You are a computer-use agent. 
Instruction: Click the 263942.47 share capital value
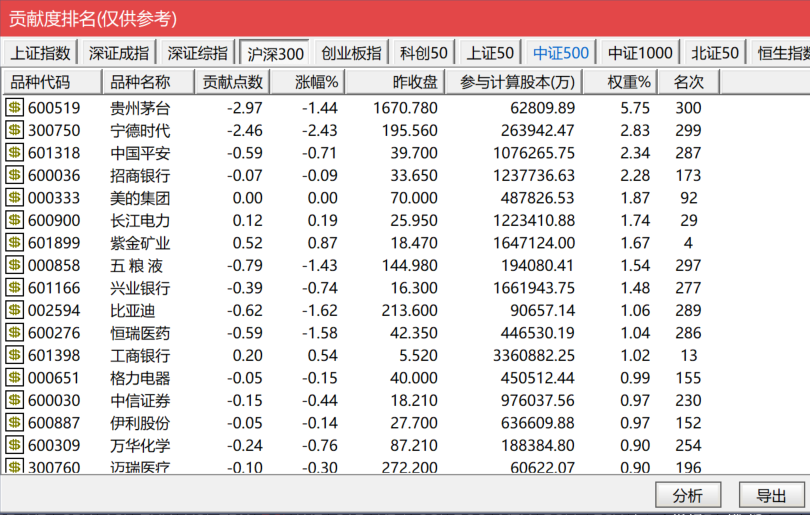[538, 131]
